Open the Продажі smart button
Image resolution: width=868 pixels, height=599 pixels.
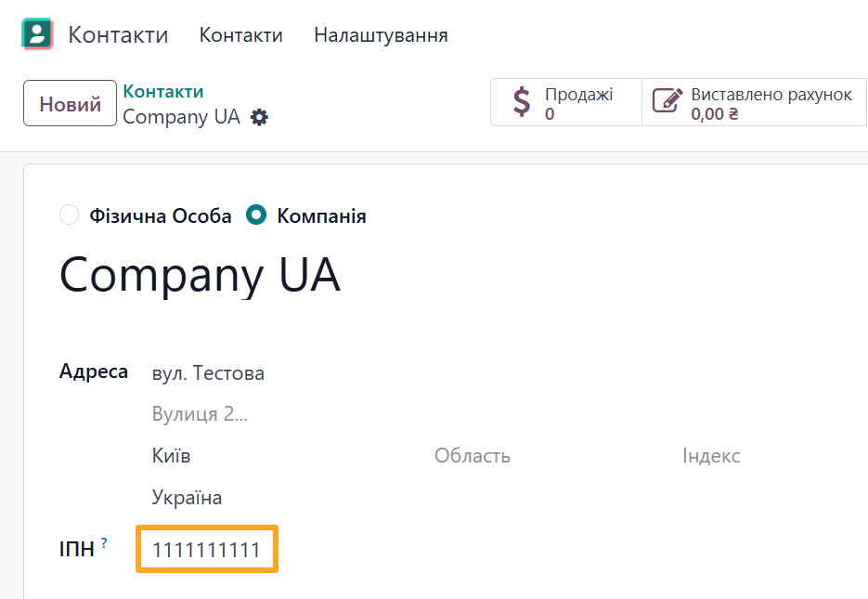(x=565, y=102)
